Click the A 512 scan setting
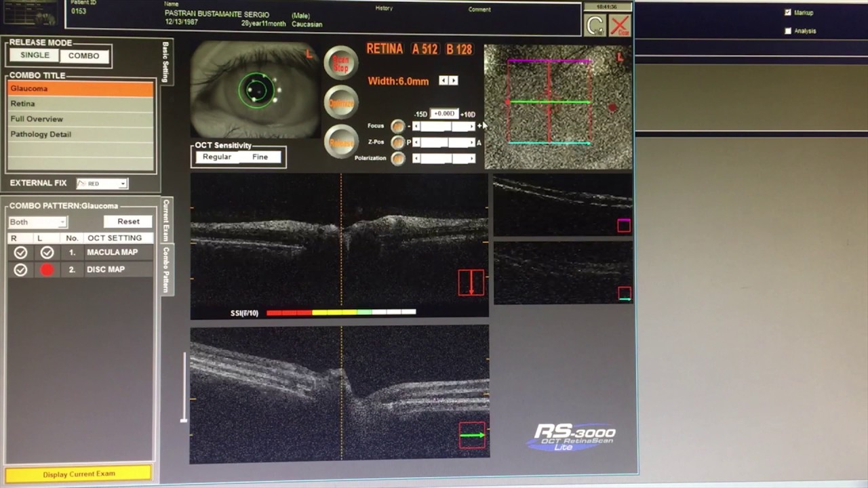This screenshot has width=868, height=488. (x=425, y=49)
